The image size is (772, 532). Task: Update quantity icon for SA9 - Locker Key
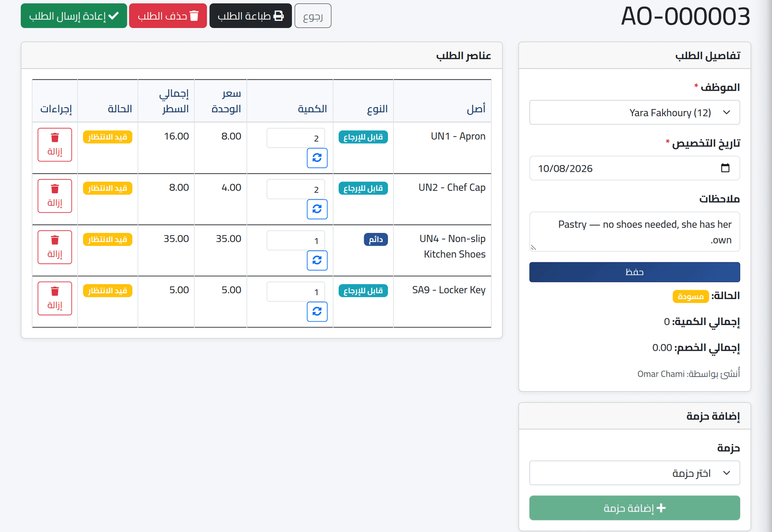317,312
